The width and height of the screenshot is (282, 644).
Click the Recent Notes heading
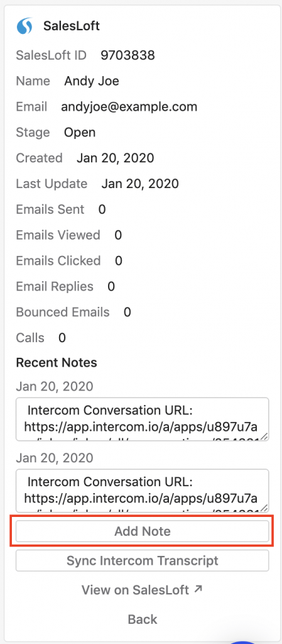57,363
